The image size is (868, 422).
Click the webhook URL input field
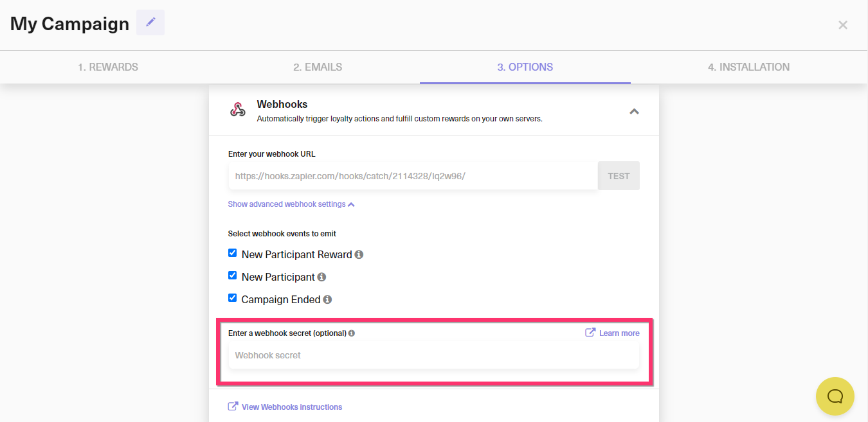413,176
